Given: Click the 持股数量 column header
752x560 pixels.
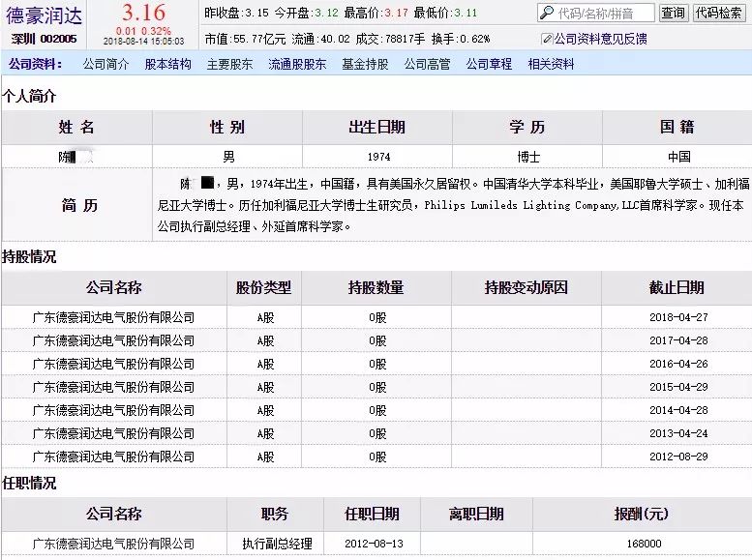Looking at the screenshot, I should click(376, 287).
